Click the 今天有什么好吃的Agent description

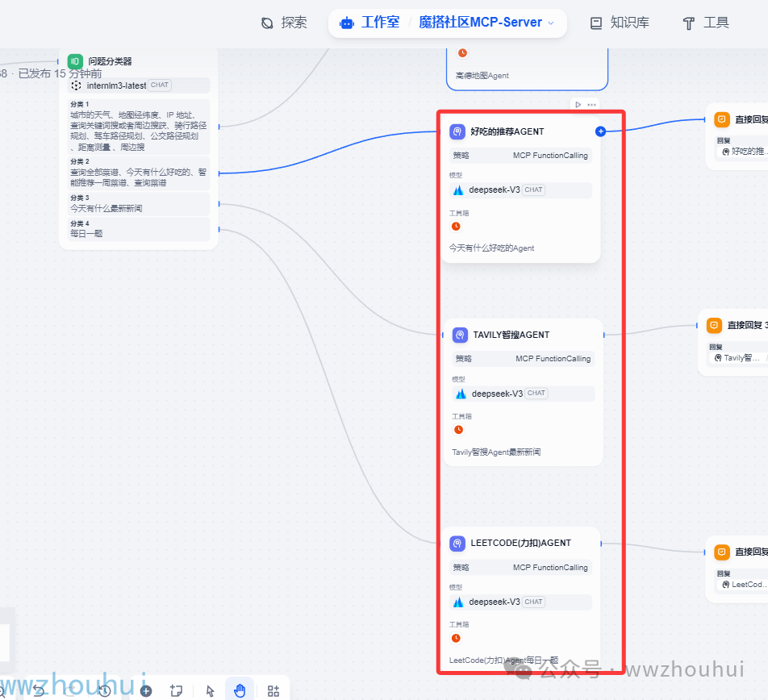pyautogui.click(x=492, y=248)
